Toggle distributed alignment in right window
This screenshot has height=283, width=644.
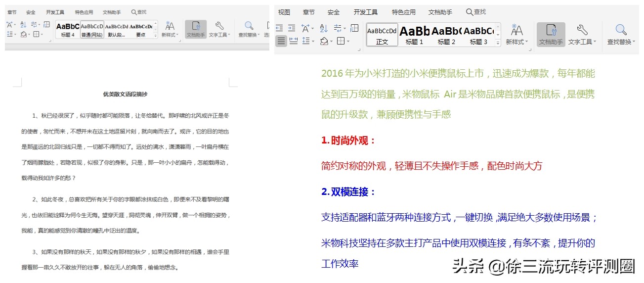pyautogui.click(x=293, y=41)
